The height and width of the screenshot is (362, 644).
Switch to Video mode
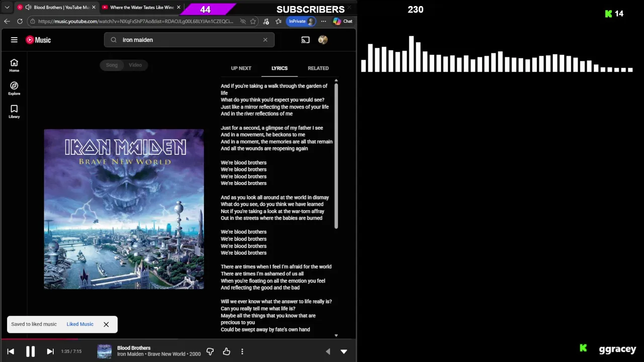135,65
